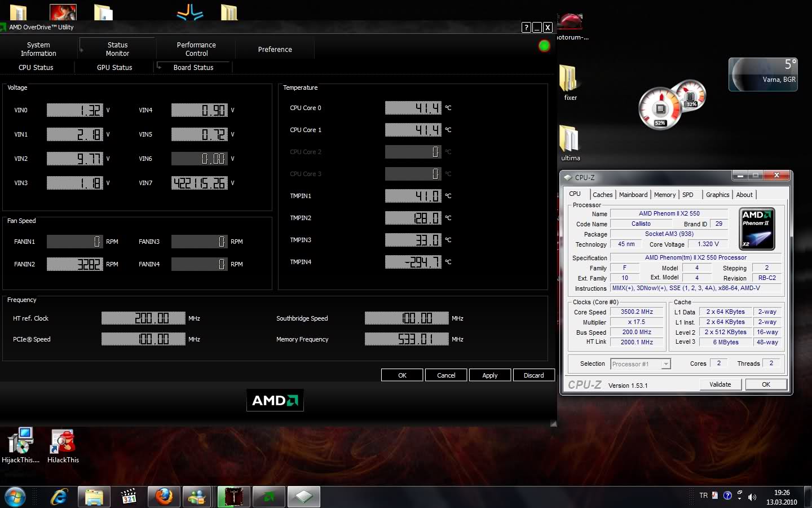This screenshot has width=812, height=508.
Task: Open Media Player Classic from the taskbar
Action: tap(129, 497)
